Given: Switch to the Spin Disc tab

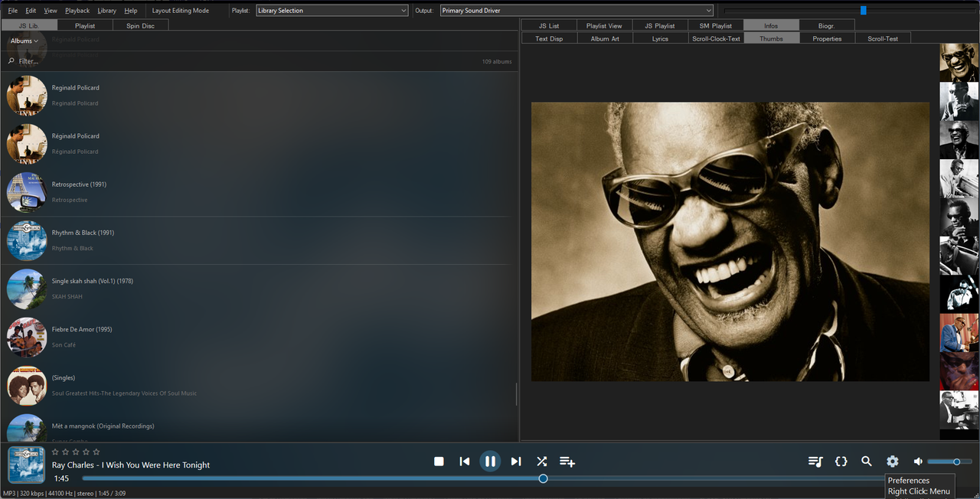Looking at the screenshot, I should [x=141, y=25].
